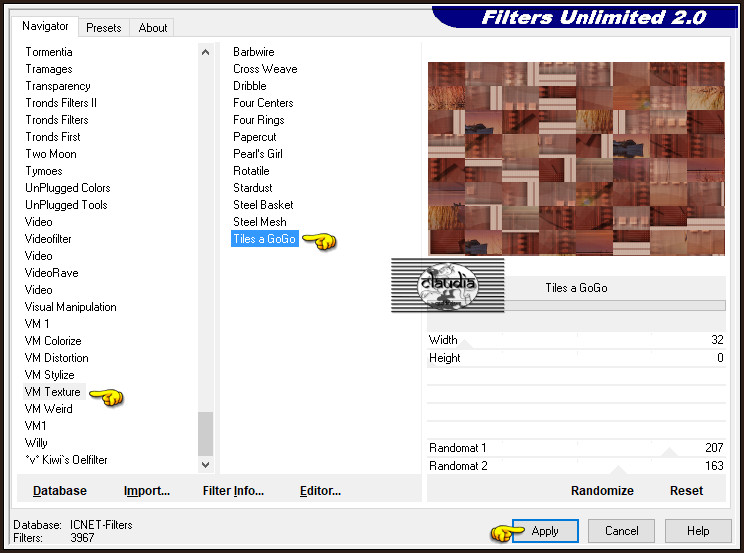This screenshot has height=553, width=744.
Task: Click the Cancel button
Action: click(x=621, y=531)
